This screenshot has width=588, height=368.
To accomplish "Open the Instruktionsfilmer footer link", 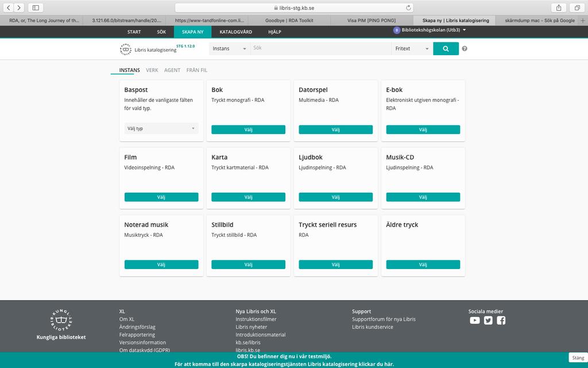I will tap(256, 319).
